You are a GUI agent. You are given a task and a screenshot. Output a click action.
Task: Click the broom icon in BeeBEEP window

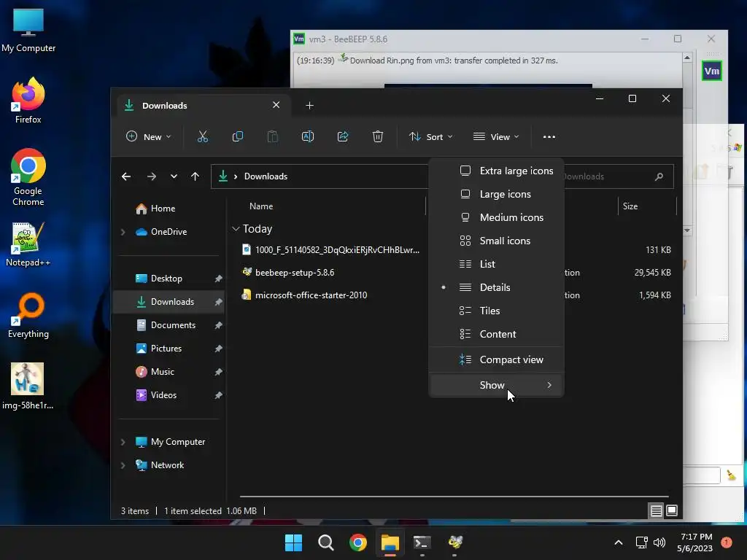pos(731,475)
